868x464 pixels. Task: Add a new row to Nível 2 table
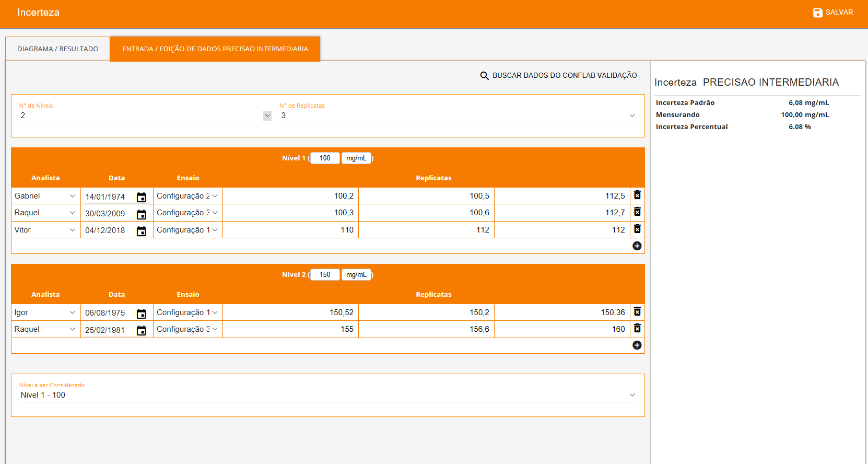[x=637, y=345]
